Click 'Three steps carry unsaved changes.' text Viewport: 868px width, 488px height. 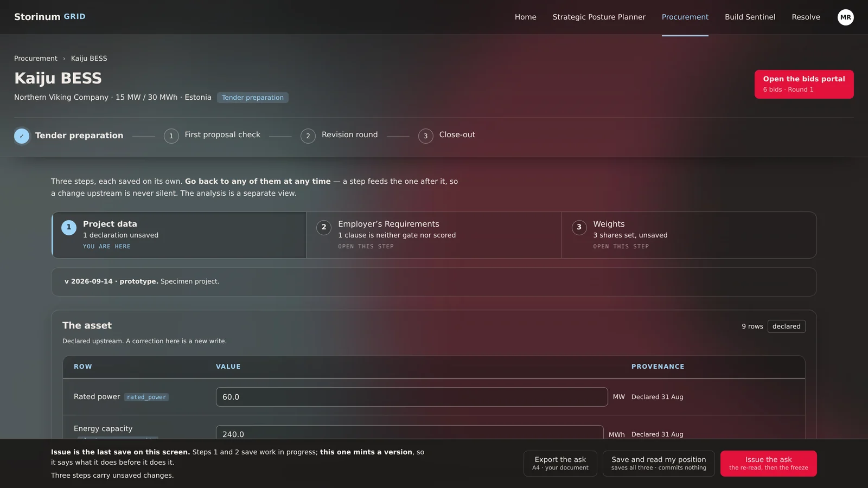tap(112, 476)
